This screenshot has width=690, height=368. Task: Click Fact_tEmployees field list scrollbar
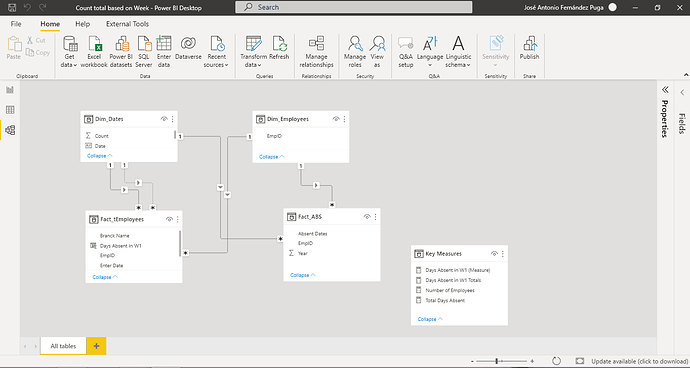pos(180,243)
